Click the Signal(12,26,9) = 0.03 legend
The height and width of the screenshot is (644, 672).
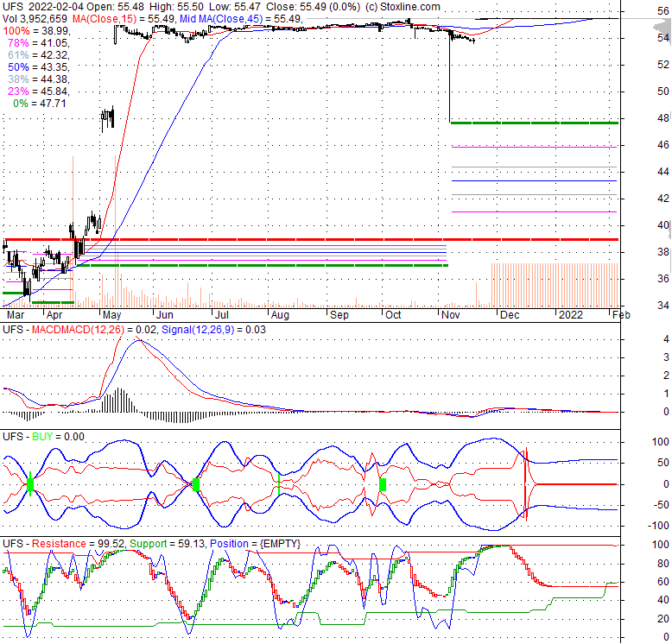[213, 330]
